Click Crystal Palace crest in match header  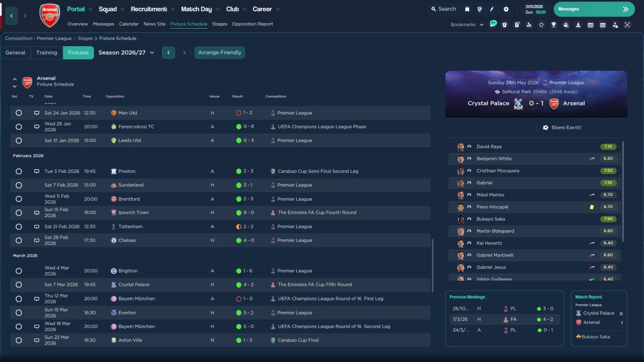[518, 104]
